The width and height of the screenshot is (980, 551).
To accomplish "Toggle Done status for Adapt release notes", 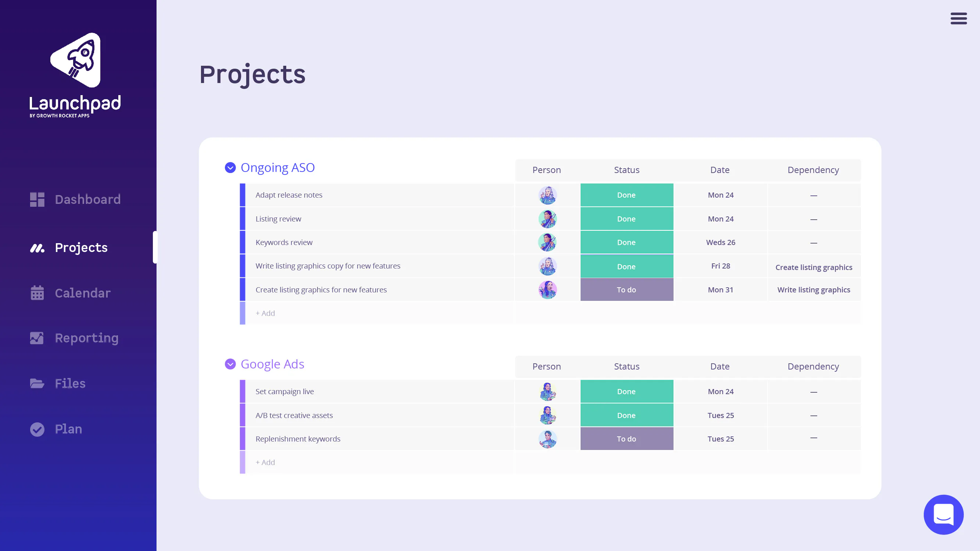I will coord(626,195).
